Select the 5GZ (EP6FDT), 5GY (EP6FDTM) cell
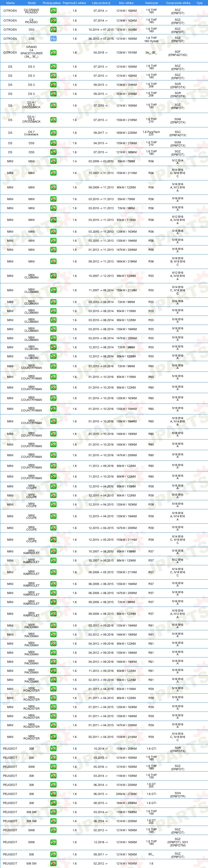 point(178,842)
